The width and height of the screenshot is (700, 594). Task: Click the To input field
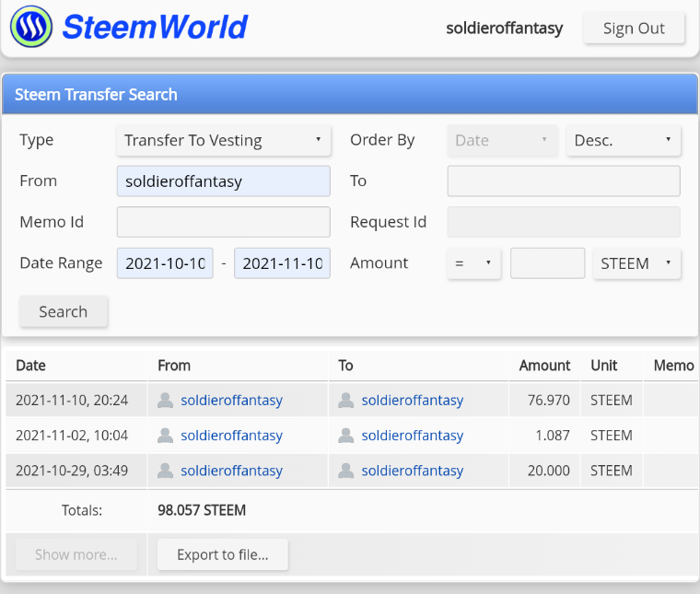point(564,181)
